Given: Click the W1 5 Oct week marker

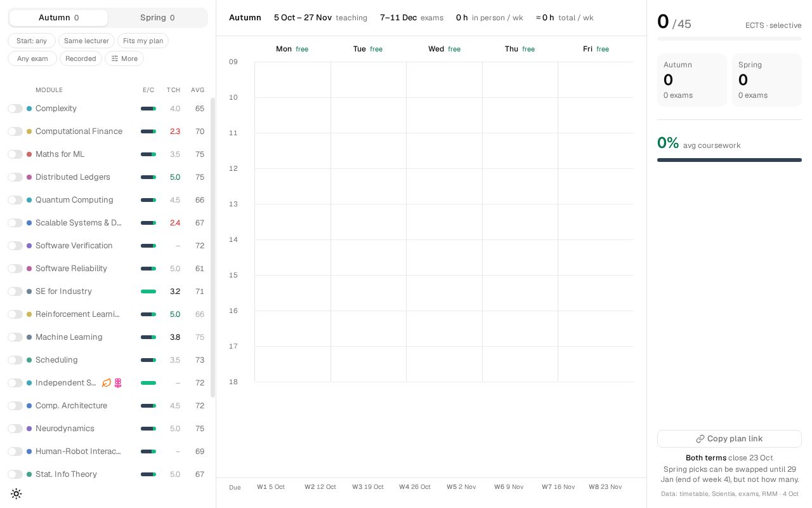Looking at the screenshot, I should coord(271,487).
